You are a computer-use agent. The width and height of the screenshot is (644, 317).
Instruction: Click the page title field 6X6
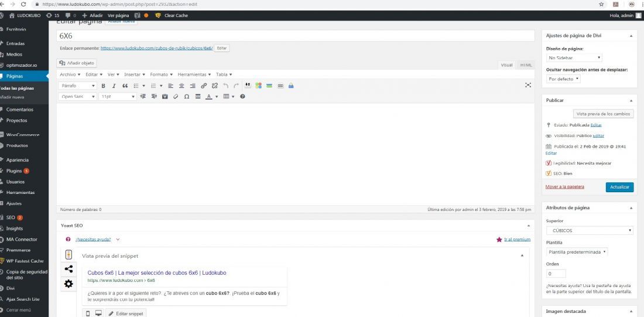pyautogui.click(x=296, y=36)
